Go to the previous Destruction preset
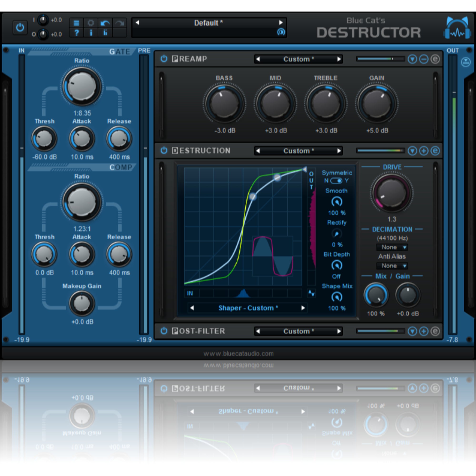The image size is (476, 476). pos(258,151)
